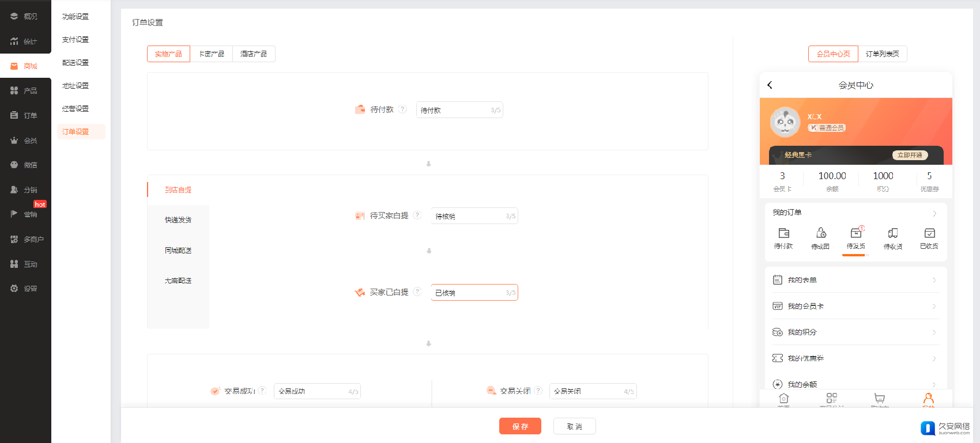This screenshot has height=443, width=980.
Task: Select 快递发货 delivery method
Action: click(178, 220)
